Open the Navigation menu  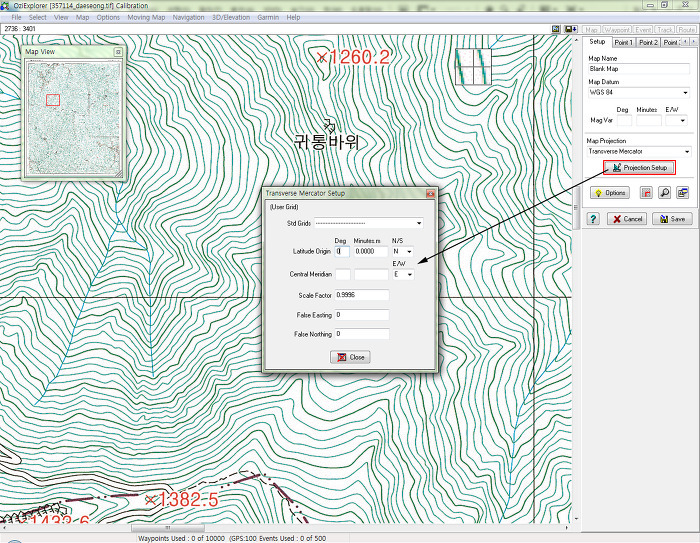click(188, 17)
